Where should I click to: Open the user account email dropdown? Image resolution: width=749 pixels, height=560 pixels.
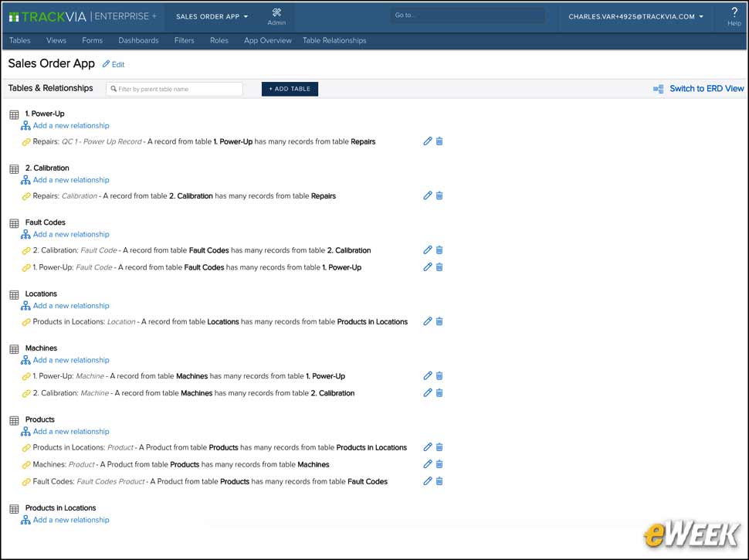pyautogui.click(x=635, y=16)
